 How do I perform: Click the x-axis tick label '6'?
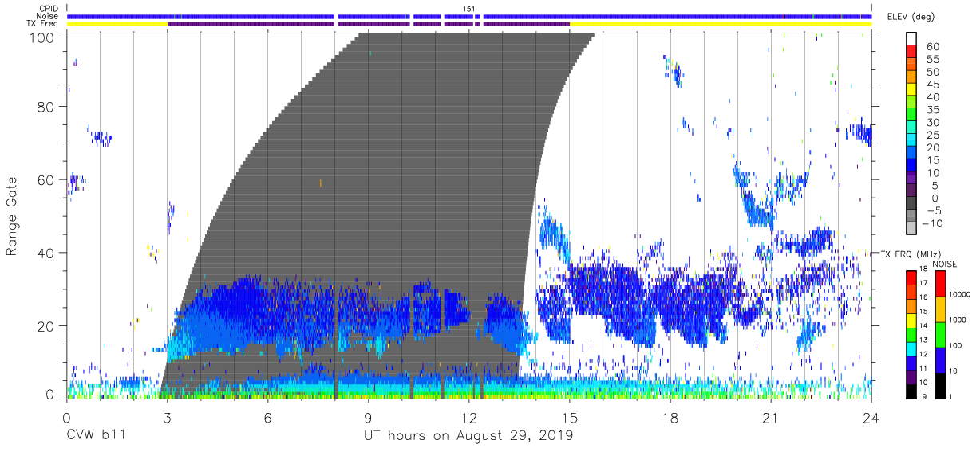point(267,419)
